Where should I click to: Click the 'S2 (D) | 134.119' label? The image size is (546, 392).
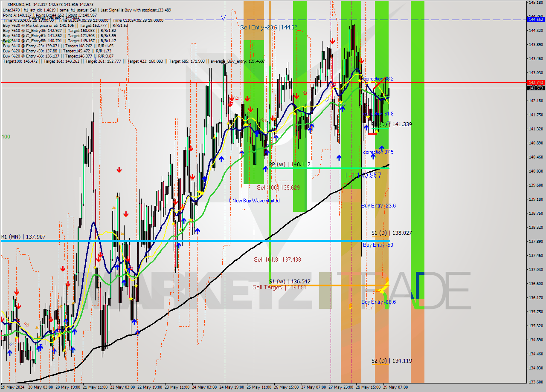point(391,361)
